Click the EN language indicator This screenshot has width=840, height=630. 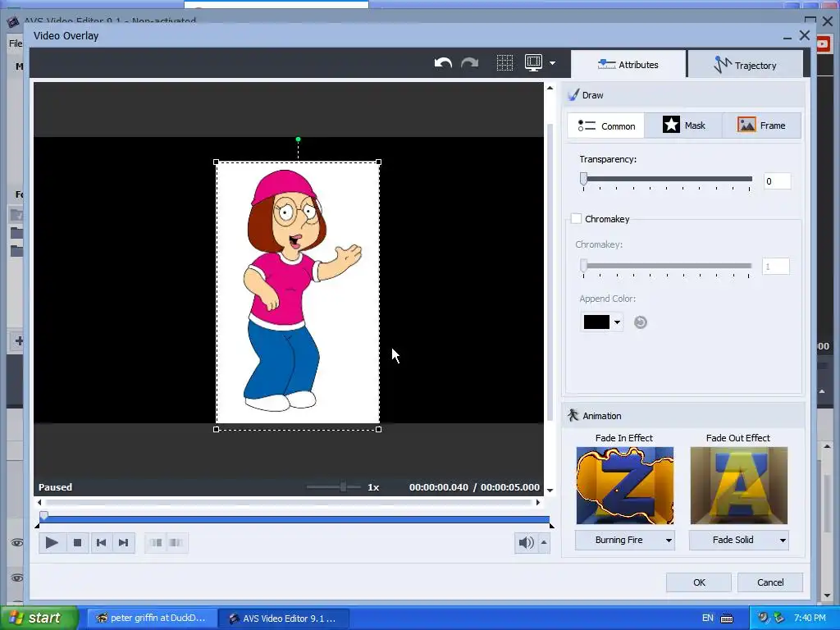(707, 618)
